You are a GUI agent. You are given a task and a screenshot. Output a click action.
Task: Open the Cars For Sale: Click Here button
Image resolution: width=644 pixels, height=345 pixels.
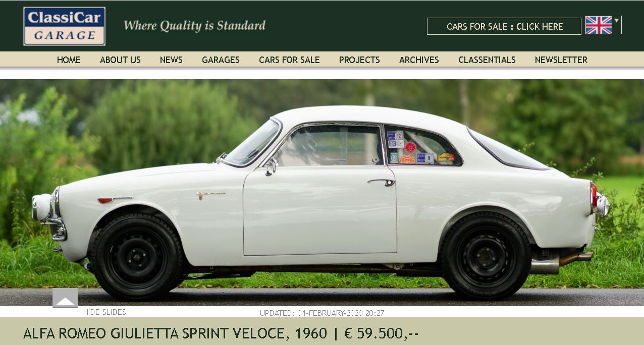click(504, 27)
